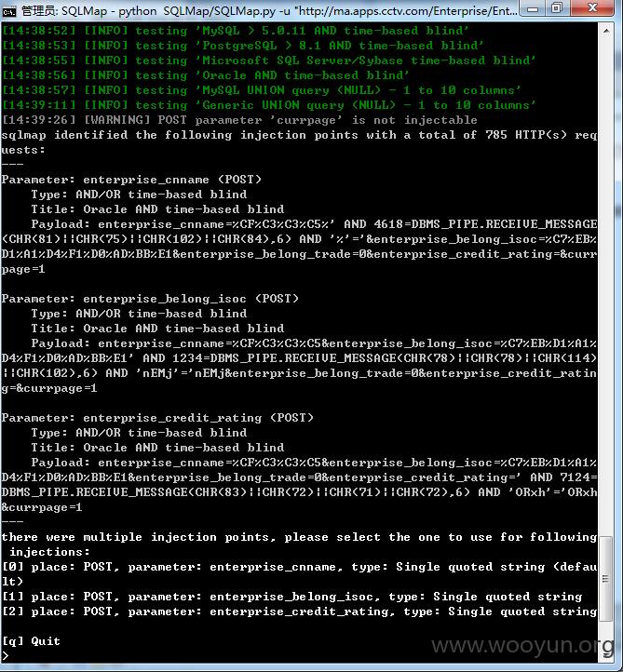
Task: Click the Payload line containing 4618=DBMS_PIPE
Action: pos(314,224)
